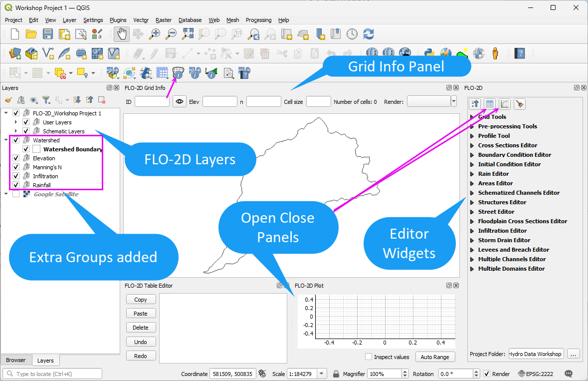
Task: Toggle the grid eye visibility button
Action: point(180,101)
